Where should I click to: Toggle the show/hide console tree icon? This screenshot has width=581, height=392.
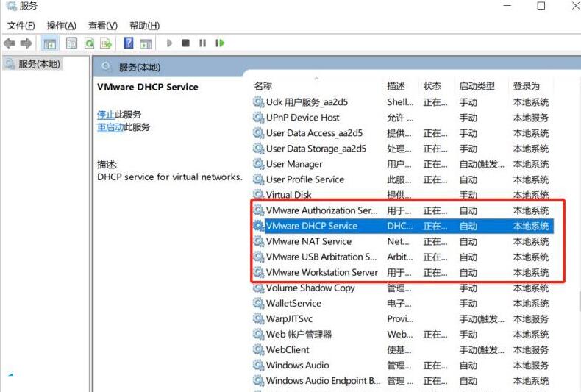click(x=50, y=43)
